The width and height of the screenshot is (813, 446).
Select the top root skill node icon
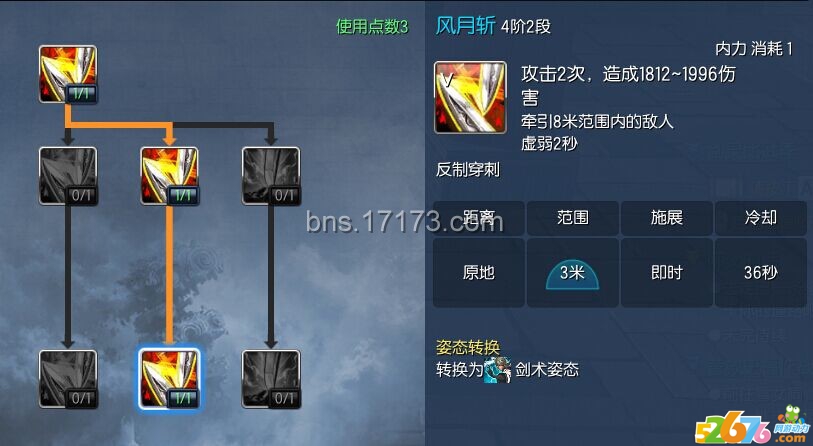[68, 74]
